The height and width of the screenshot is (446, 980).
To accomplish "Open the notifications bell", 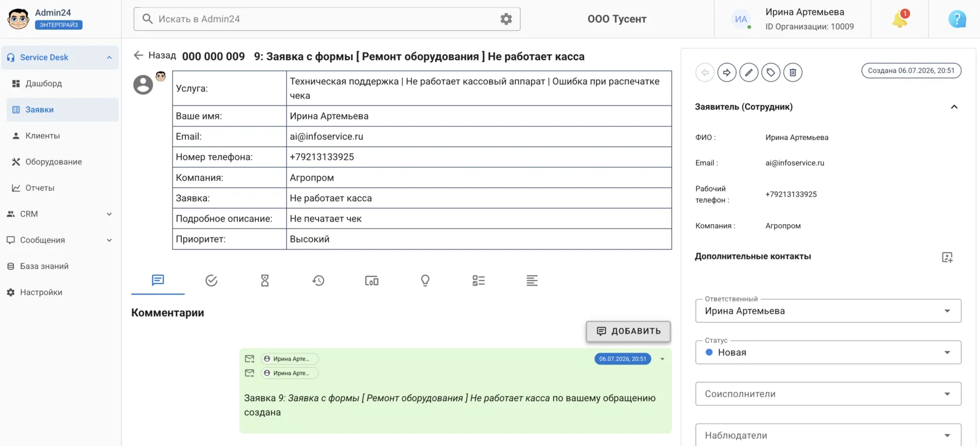I will 900,19.
